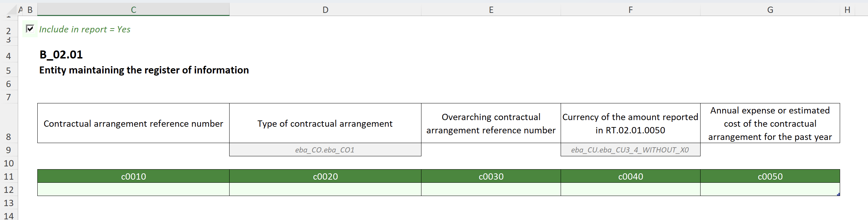The width and height of the screenshot is (868, 220).
Task: Select row 11 header
Action: coord(9,176)
